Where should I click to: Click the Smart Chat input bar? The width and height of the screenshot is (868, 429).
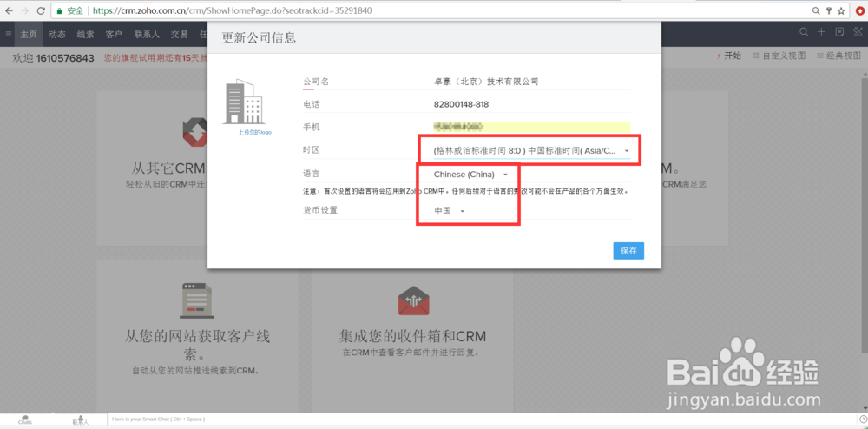tap(481, 419)
